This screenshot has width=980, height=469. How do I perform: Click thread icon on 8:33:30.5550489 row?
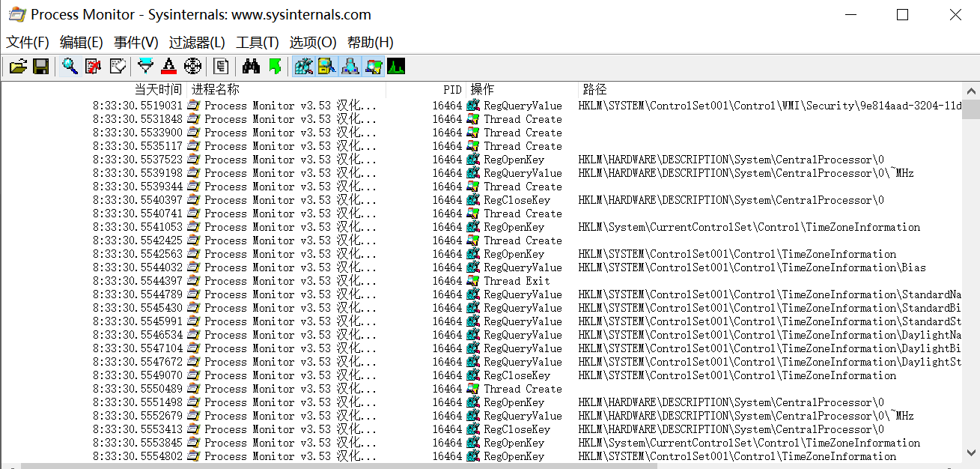(473, 389)
